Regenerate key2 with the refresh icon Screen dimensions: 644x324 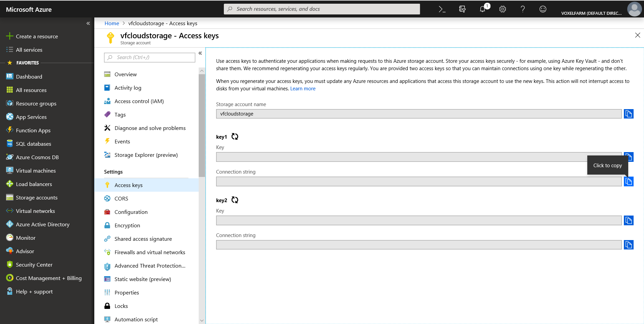point(235,200)
